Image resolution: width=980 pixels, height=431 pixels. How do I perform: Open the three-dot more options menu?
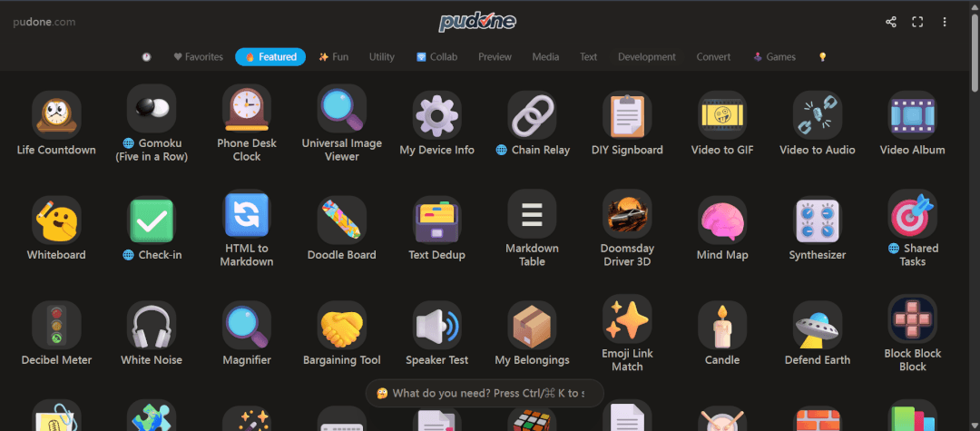pyautogui.click(x=945, y=22)
